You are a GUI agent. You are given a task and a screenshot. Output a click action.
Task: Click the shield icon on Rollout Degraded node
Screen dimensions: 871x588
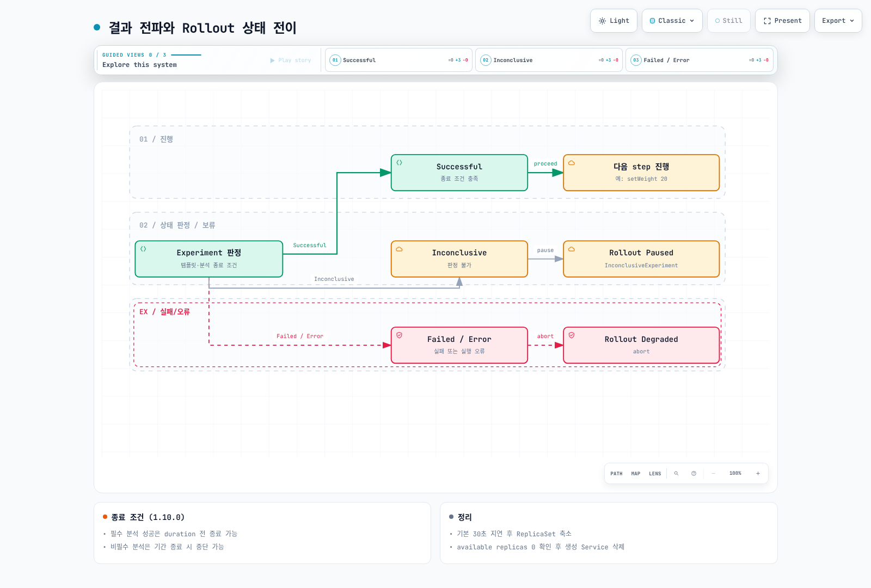572,335
